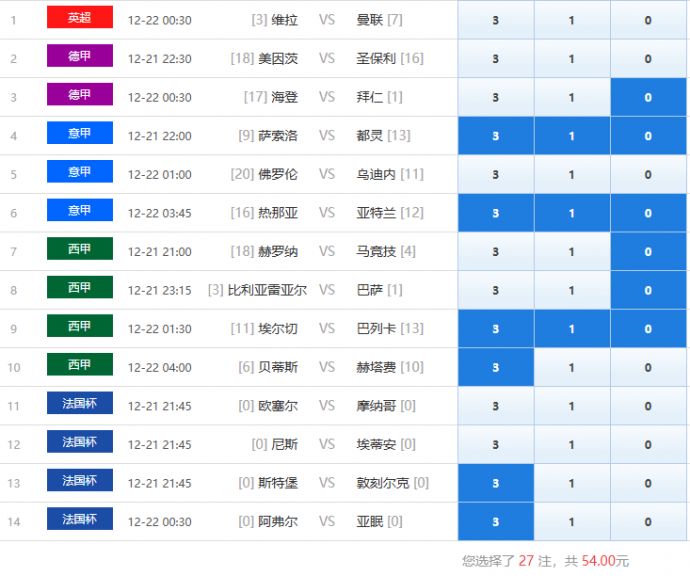Click home team 维拉

pos(284,20)
